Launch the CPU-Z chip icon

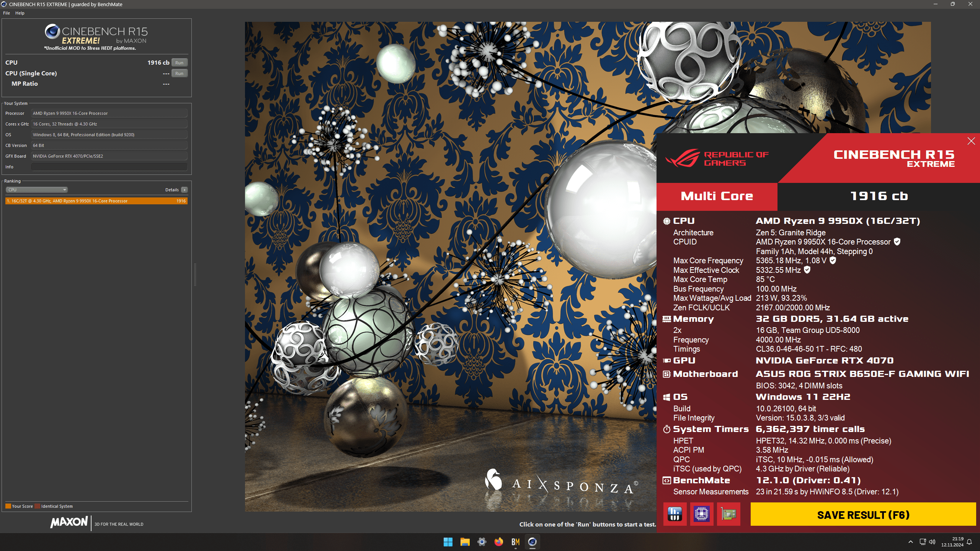point(701,514)
